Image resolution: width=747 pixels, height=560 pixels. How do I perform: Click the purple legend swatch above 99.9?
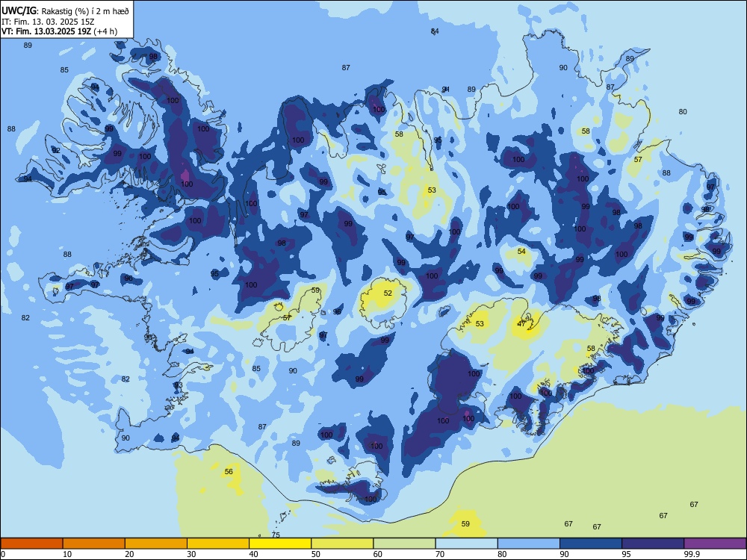point(715,544)
